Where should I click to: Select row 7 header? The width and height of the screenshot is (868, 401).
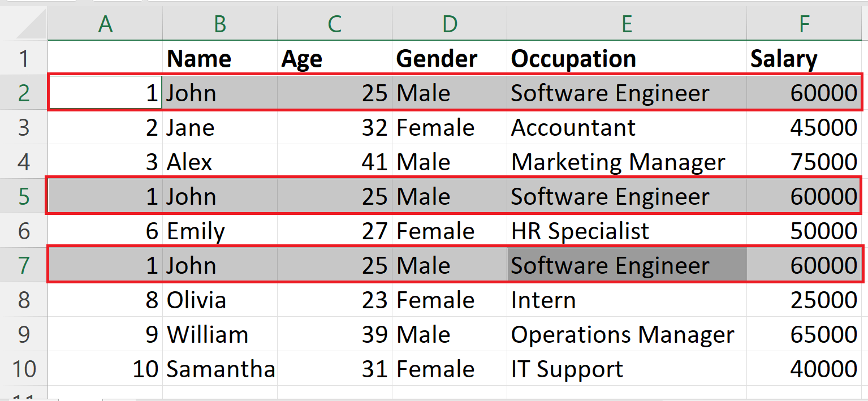pyautogui.click(x=24, y=265)
